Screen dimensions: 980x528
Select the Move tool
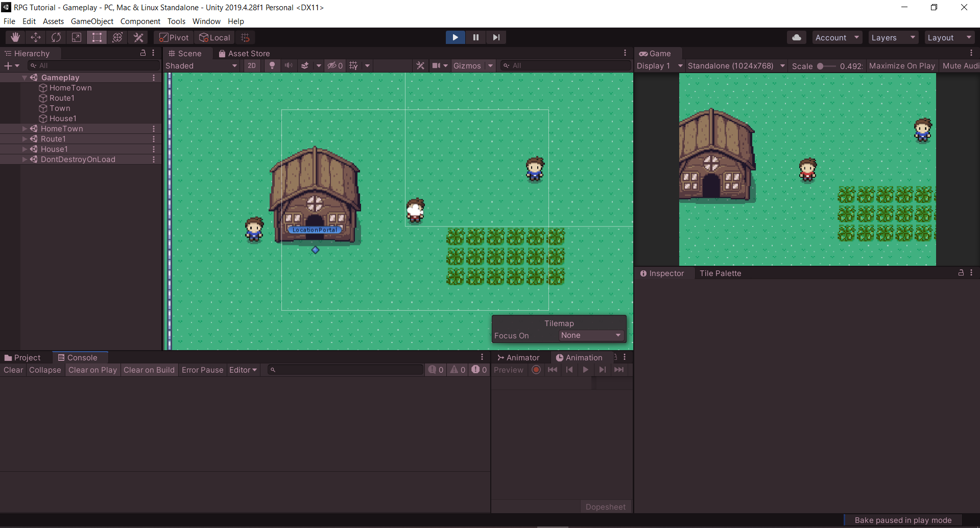click(x=36, y=37)
